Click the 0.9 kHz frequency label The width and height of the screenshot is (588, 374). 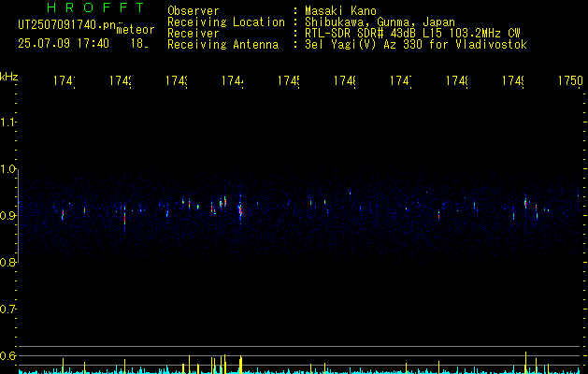[x=8, y=216]
